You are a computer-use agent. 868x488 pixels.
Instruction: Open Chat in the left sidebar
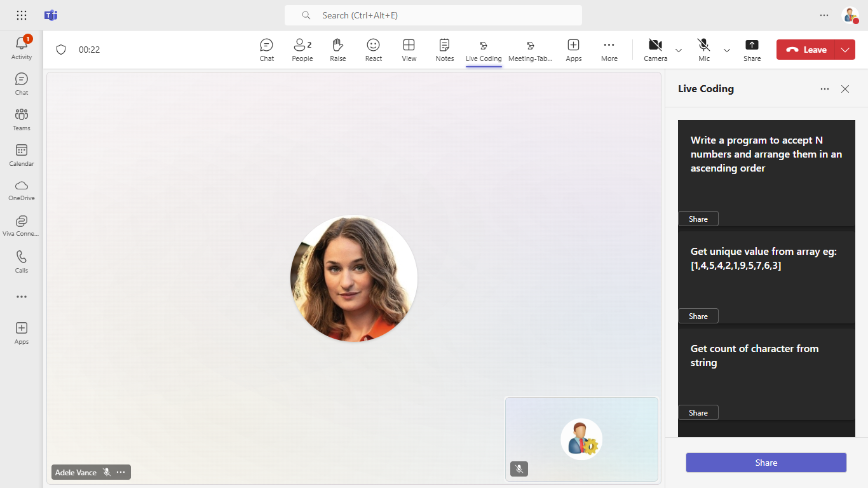click(x=22, y=84)
